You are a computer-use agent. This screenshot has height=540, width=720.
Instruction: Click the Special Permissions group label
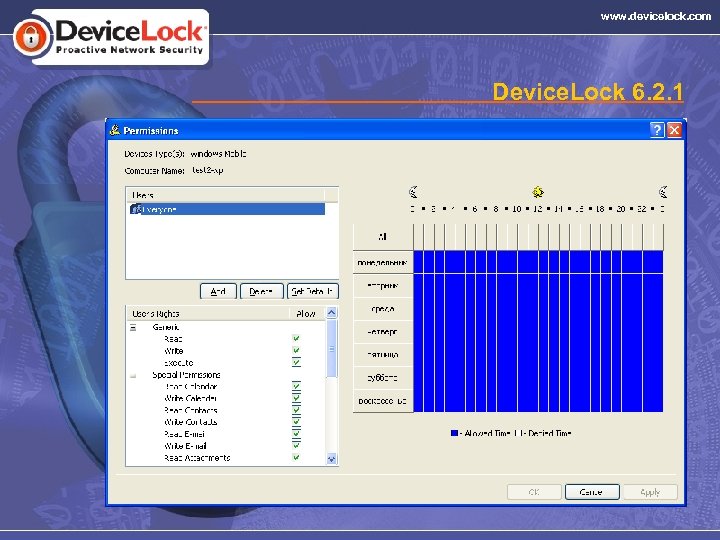pyautogui.click(x=186, y=375)
